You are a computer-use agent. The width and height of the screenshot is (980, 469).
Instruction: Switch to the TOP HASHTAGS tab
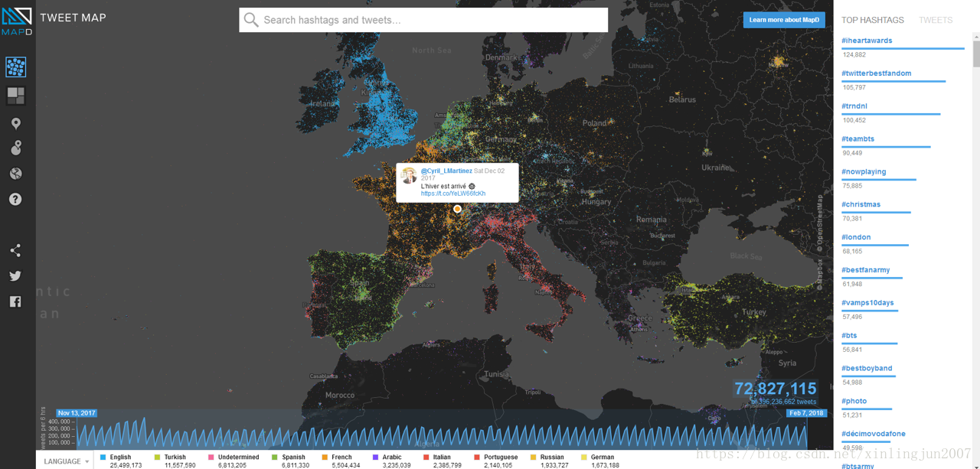pos(873,20)
